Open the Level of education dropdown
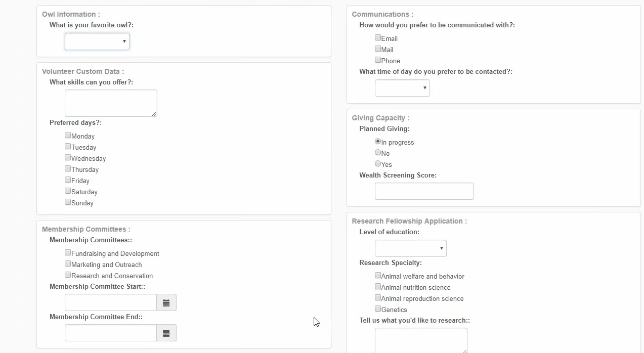The width and height of the screenshot is (644, 353). coord(410,248)
